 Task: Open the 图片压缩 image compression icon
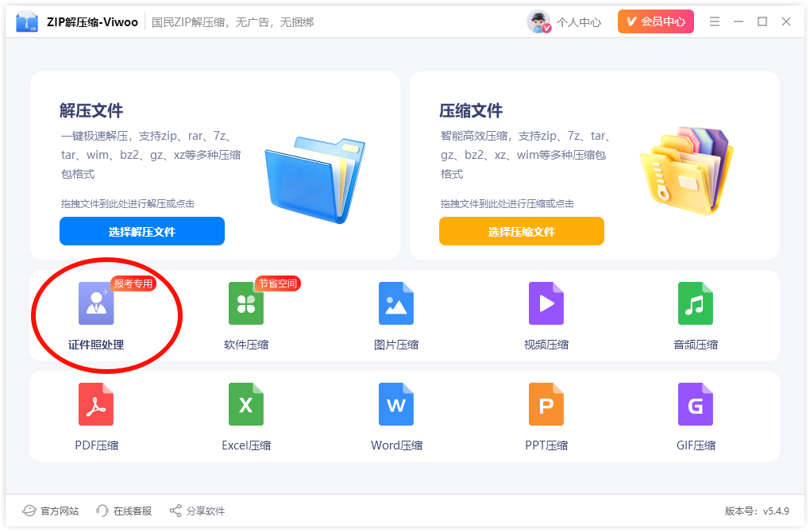coord(395,303)
